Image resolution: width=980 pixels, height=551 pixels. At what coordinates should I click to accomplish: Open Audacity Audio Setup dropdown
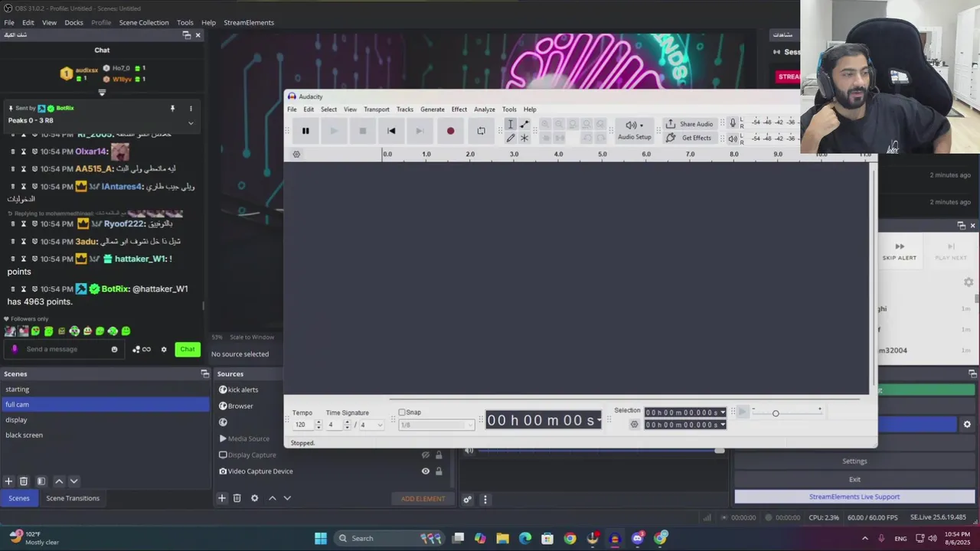pos(634,130)
